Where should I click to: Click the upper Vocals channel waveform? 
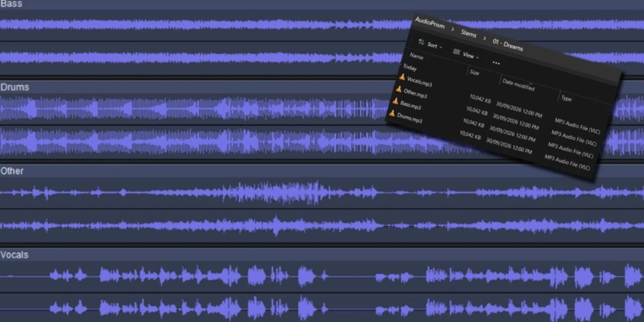[x=322, y=276]
